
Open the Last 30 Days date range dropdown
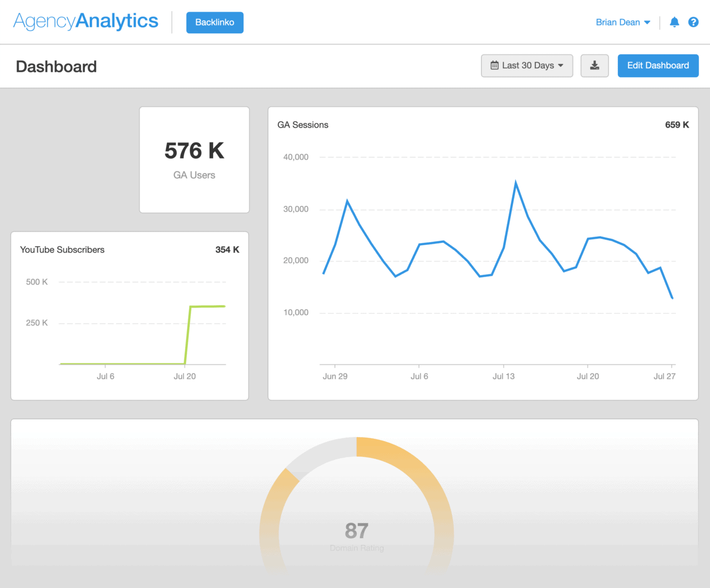point(526,65)
